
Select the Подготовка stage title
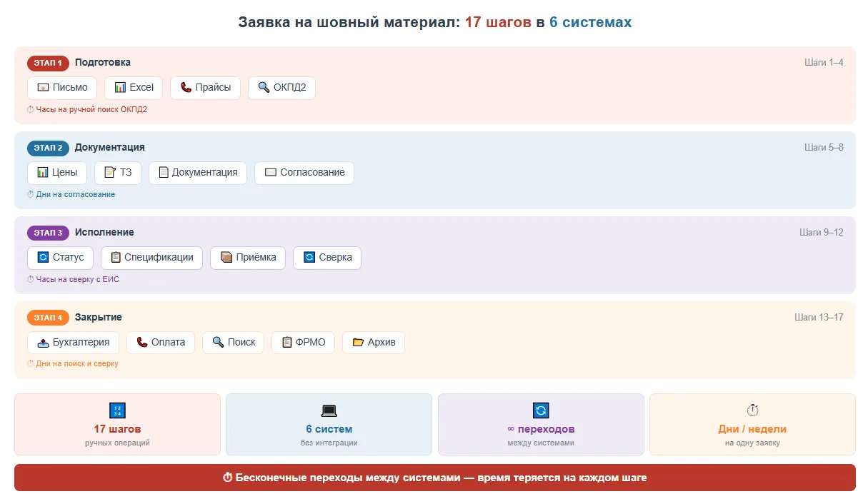coord(103,63)
